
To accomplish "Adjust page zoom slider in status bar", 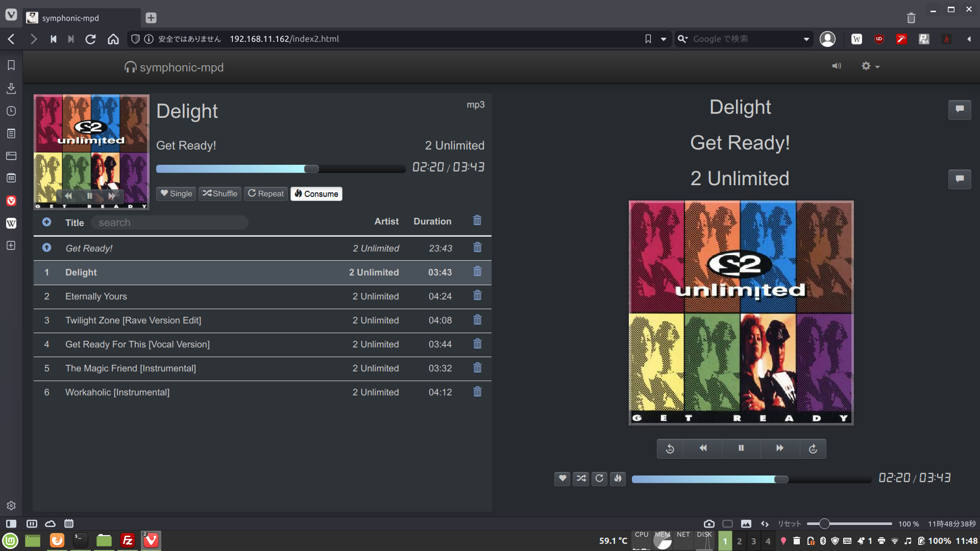I will 849,524.
